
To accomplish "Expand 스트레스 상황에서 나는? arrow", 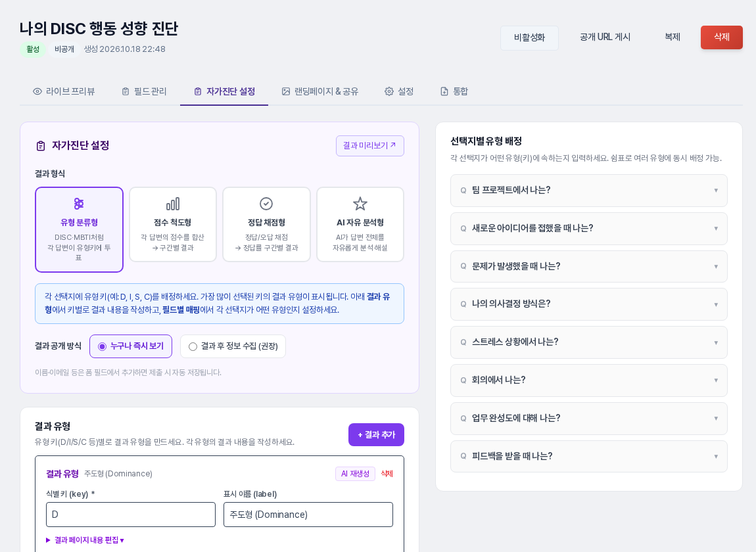I will click(716, 343).
